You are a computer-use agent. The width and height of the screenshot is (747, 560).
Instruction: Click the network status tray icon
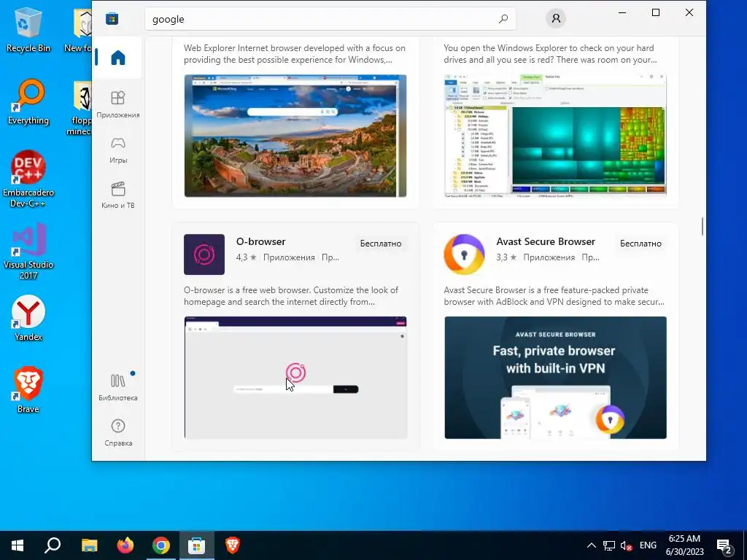pyautogui.click(x=609, y=545)
